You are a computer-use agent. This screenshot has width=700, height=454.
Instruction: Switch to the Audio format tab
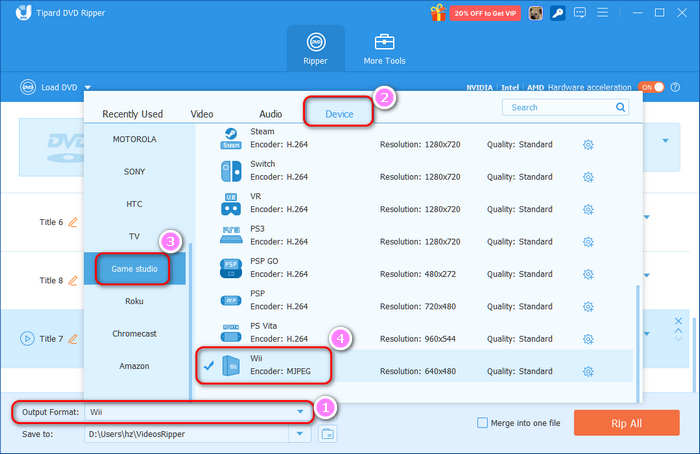point(271,114)
